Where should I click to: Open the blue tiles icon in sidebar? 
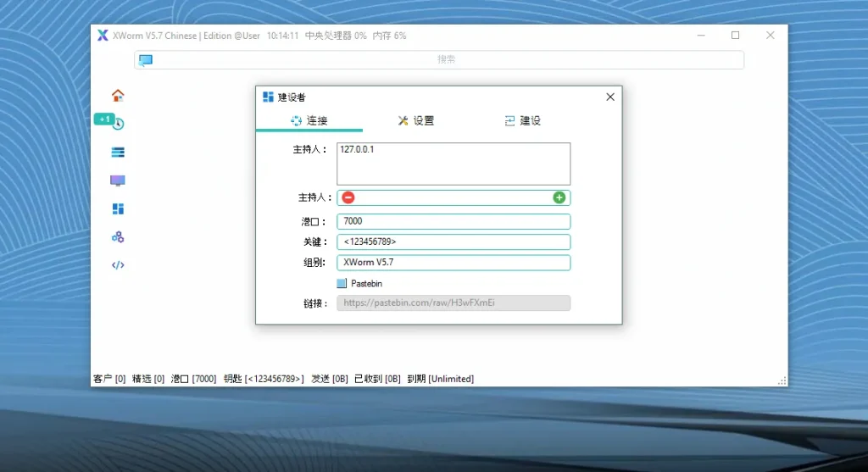pos(118,208)
